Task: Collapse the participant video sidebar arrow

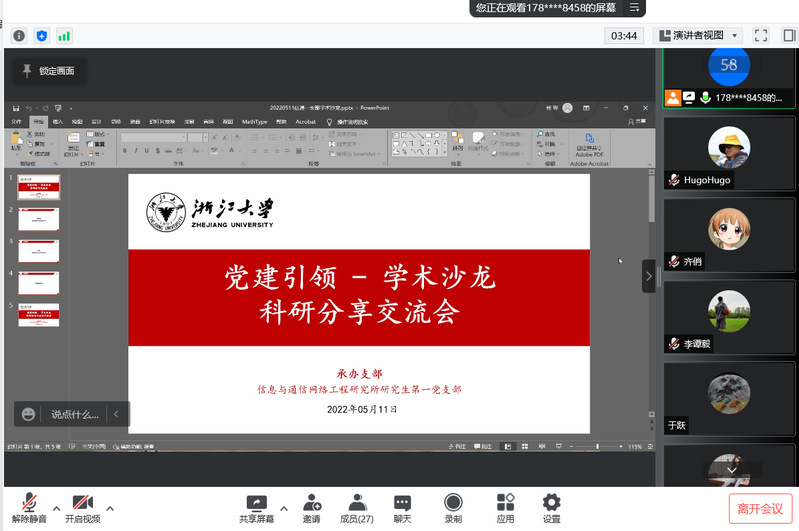Action: (649, 276)
